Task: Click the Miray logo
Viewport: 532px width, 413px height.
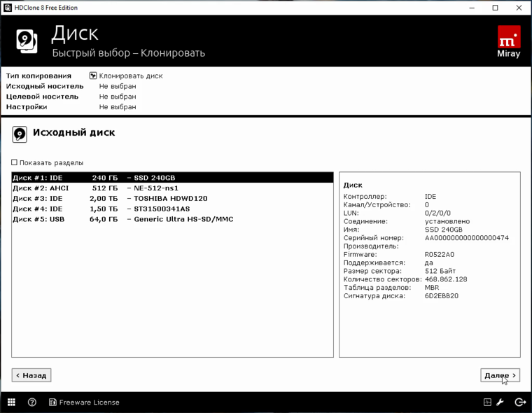Action: (509, 41)
